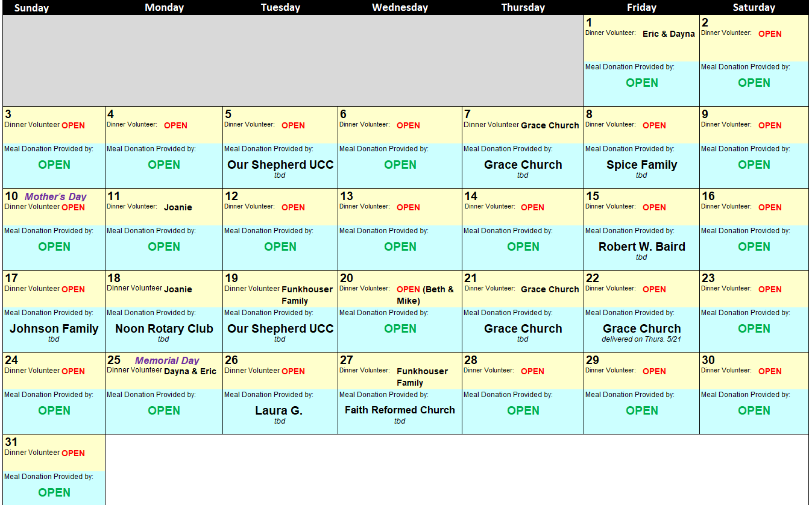This screenshot has height=505, width=812.
Task: Click the Robert W. Baird donor entry
Action: (641, 246)
